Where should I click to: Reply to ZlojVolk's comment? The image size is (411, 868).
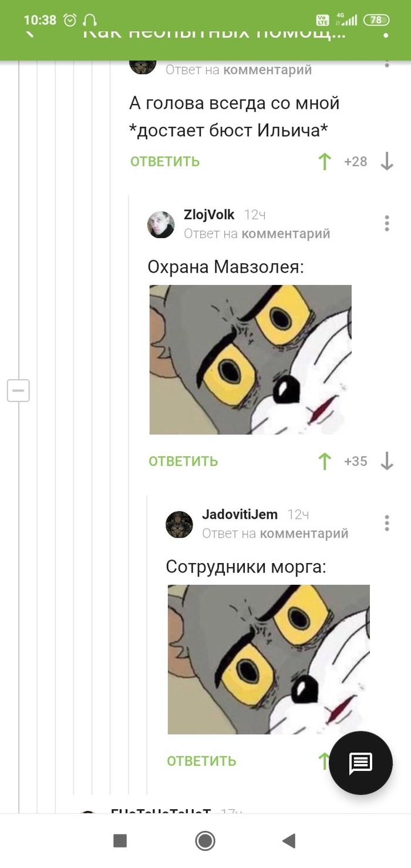click(x=183, y=461)
